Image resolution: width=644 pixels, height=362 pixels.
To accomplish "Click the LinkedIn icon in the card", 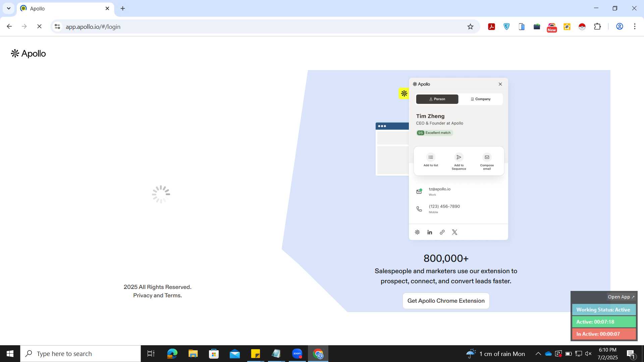I will click(x=430, y=232).
